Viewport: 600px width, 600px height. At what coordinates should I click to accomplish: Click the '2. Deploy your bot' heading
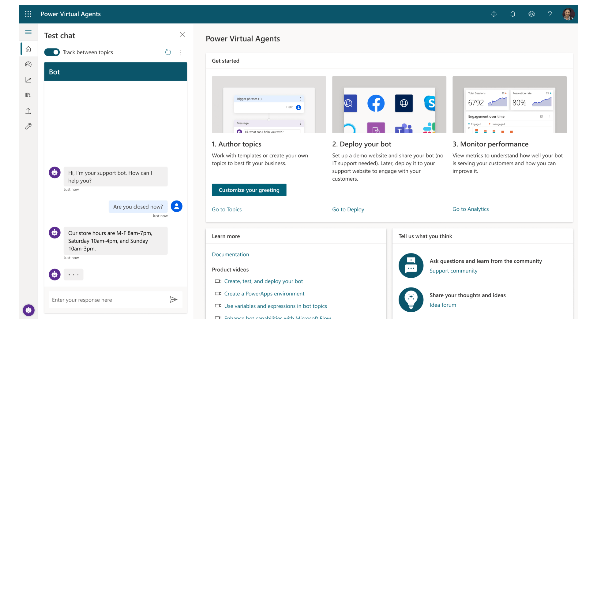point(362,144)
